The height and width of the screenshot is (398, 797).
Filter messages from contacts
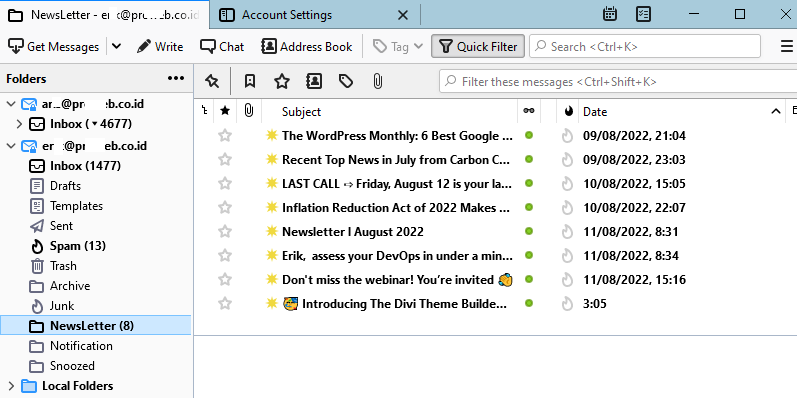314,81
